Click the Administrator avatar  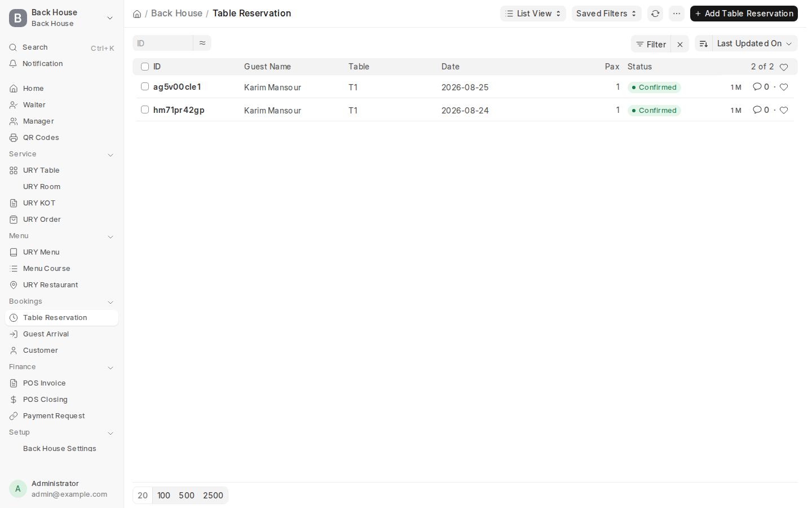tap(18, 489)
